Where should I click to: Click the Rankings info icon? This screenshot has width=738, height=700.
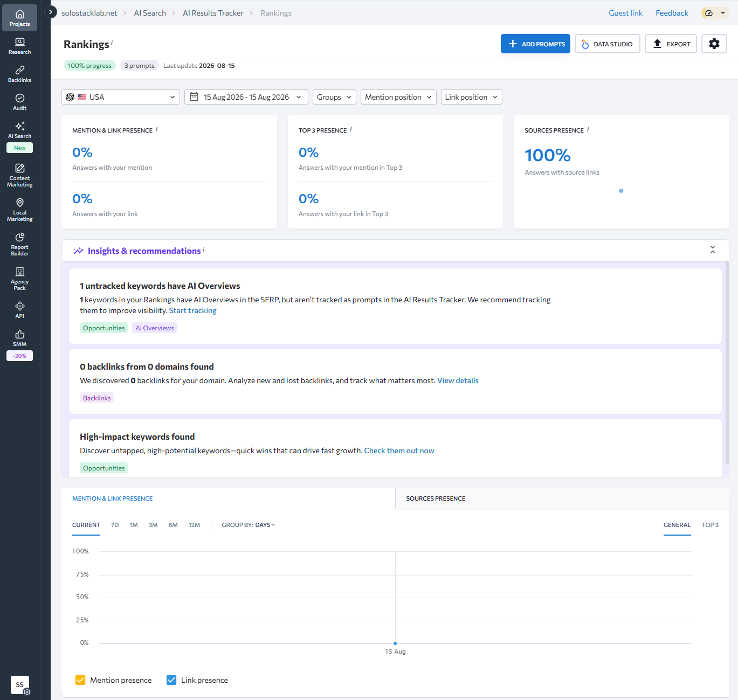pos(112,43)
